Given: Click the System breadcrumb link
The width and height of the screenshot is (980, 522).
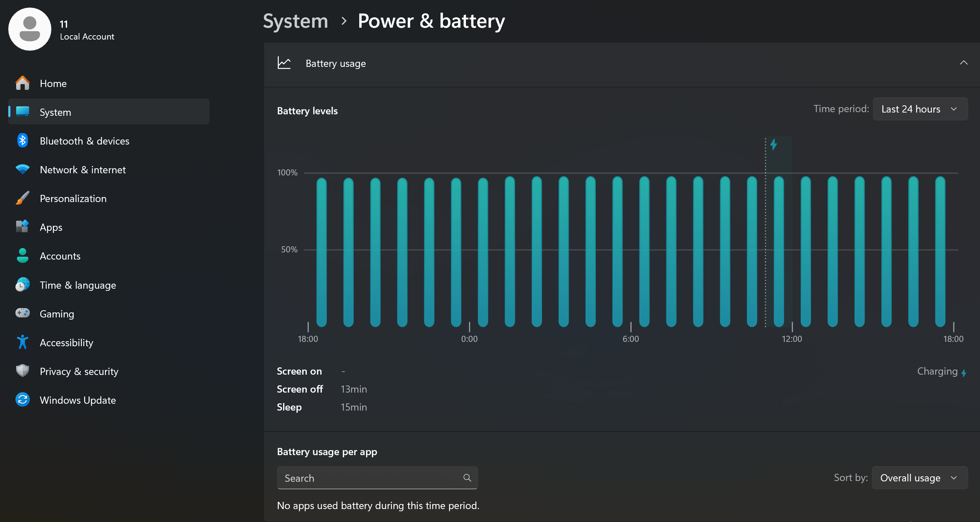Looking at the screenshot, I should coord(295,20).
